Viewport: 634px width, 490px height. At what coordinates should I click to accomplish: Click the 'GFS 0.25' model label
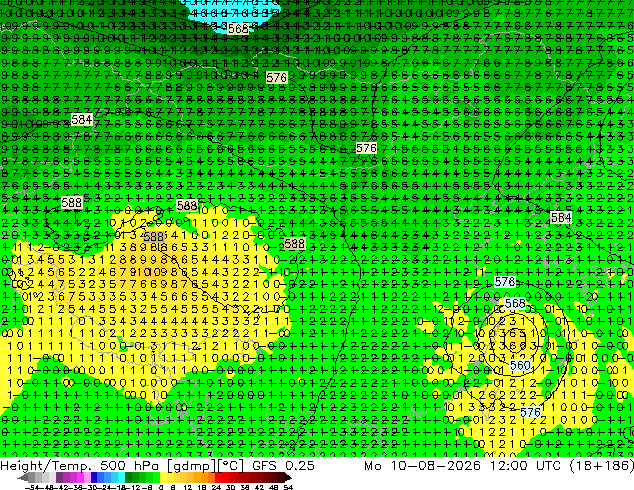pos(283,466)
